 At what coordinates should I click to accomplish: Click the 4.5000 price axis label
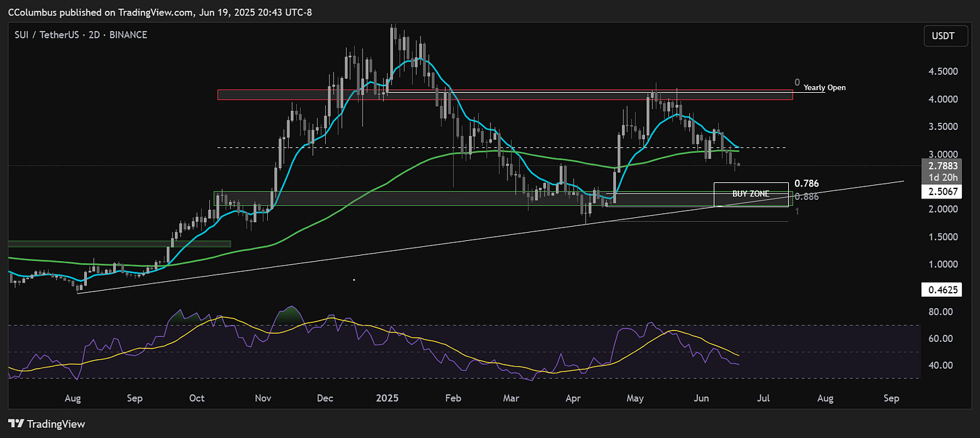click(942, 71)
